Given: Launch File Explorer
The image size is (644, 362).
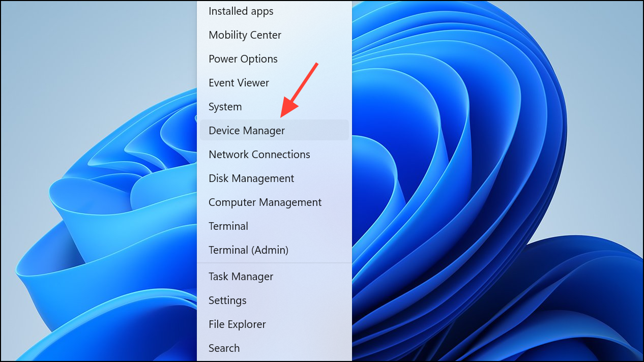Looking at the screenshot, I should 274,324.
